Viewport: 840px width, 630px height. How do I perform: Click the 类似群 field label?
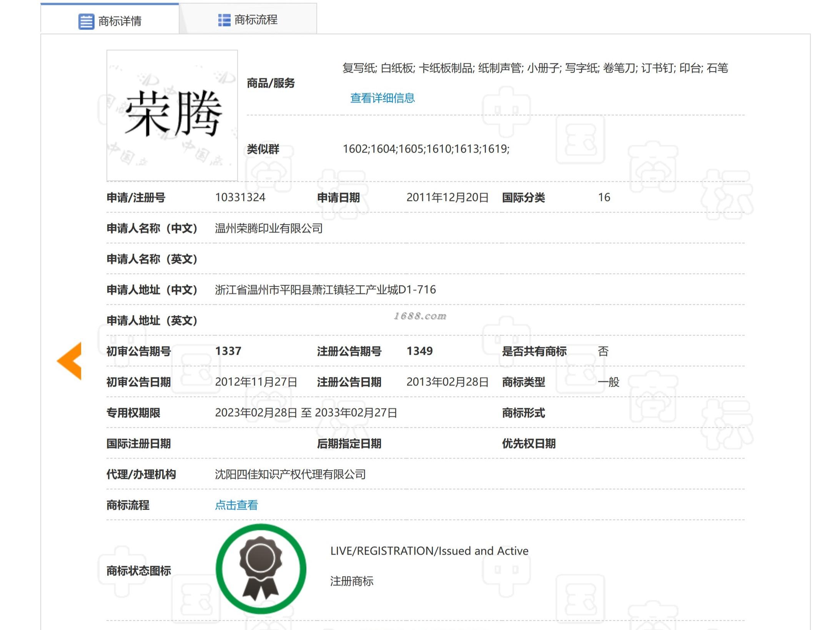point(263,149)
